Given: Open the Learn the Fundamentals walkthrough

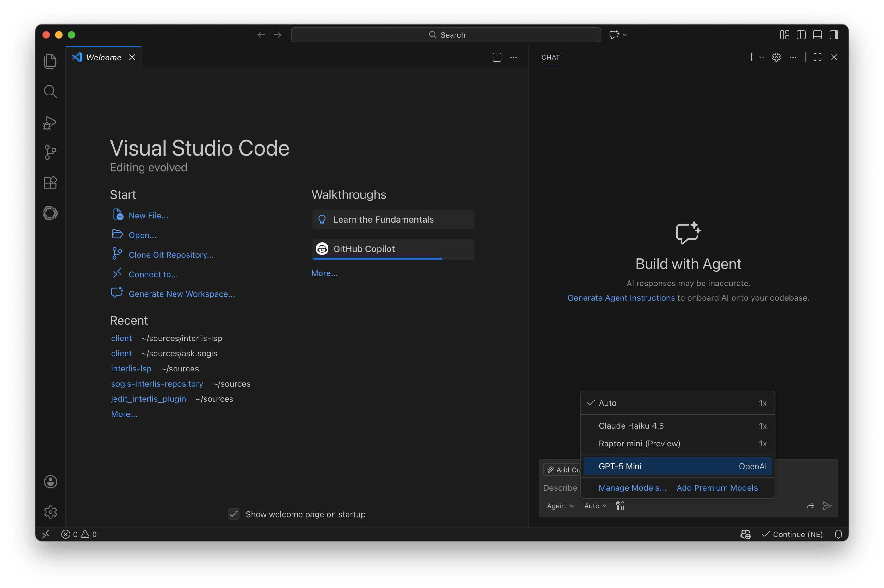Looking at the screenshot, I should tap(393, 219).
